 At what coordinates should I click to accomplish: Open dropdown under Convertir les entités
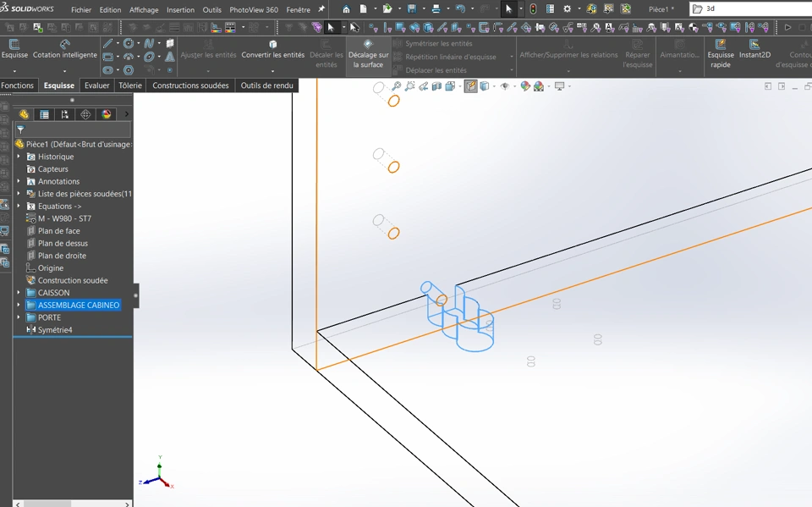click(273, 71)
